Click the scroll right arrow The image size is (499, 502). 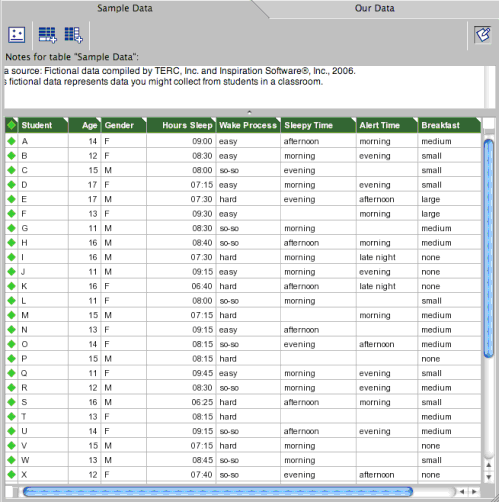(x=474, y=492)
